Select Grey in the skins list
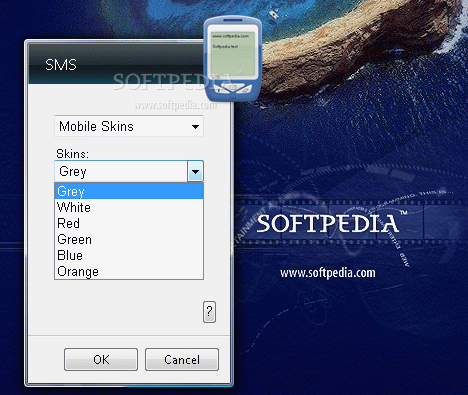 129,191
